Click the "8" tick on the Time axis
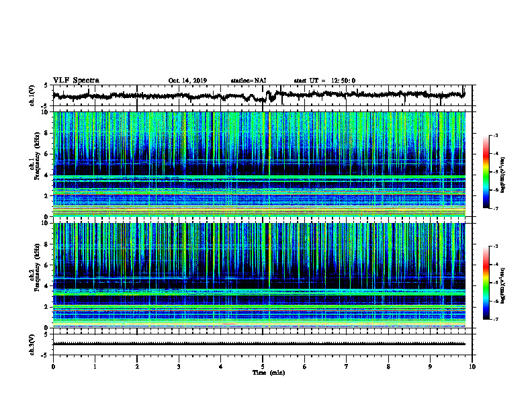 (388, 367)
